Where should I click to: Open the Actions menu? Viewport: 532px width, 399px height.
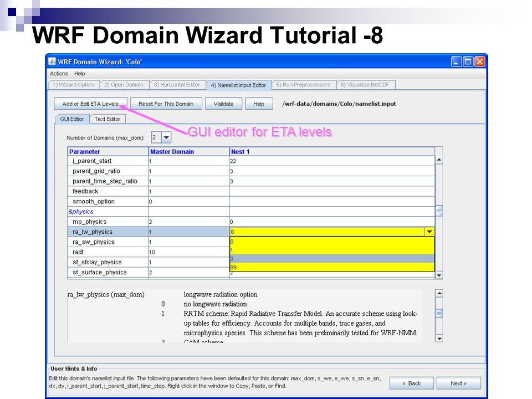click(x=59, y=74)
